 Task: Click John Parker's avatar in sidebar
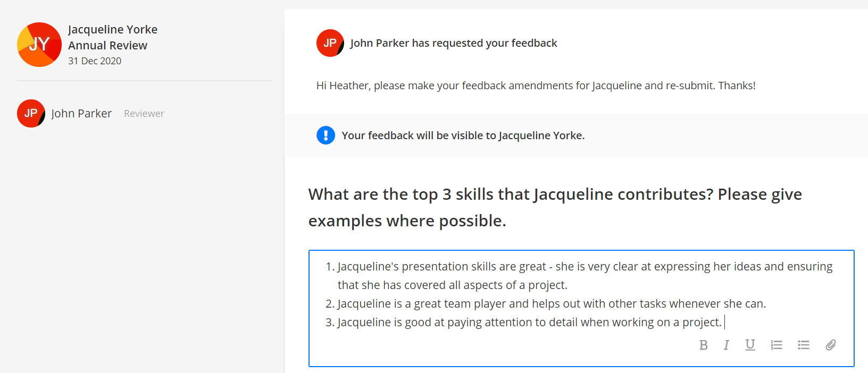pyautogui.click(x=31, y=113)
